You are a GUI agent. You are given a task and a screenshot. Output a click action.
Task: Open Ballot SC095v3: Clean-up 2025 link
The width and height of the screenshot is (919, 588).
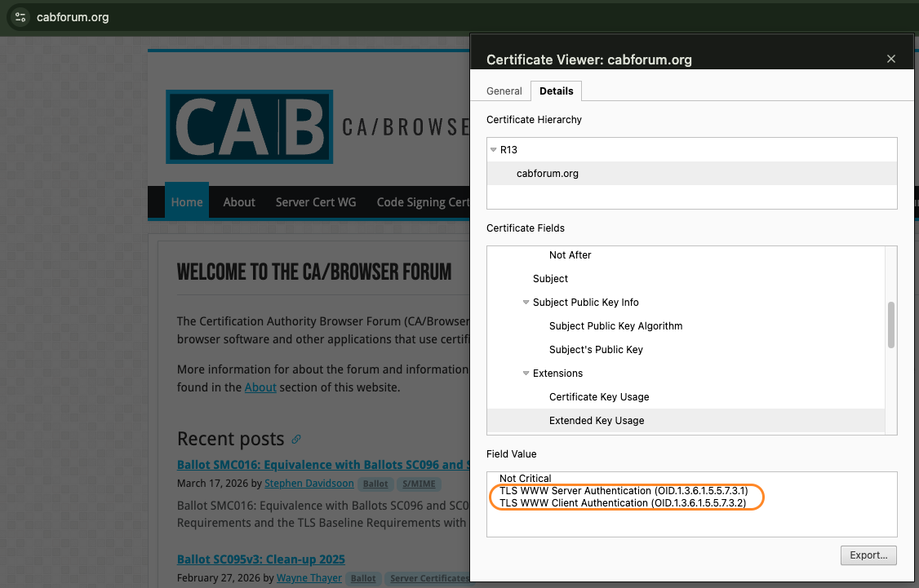(261, 559)
